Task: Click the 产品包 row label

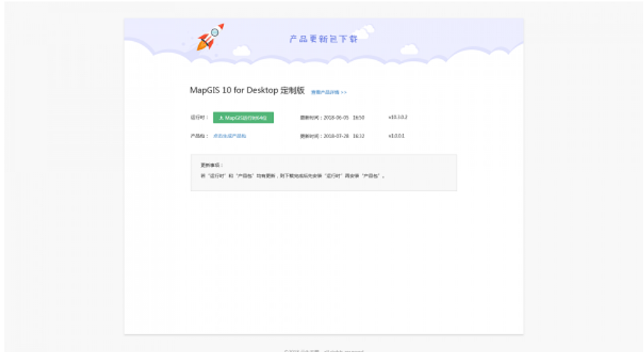Action: click(x=199, y=136)
